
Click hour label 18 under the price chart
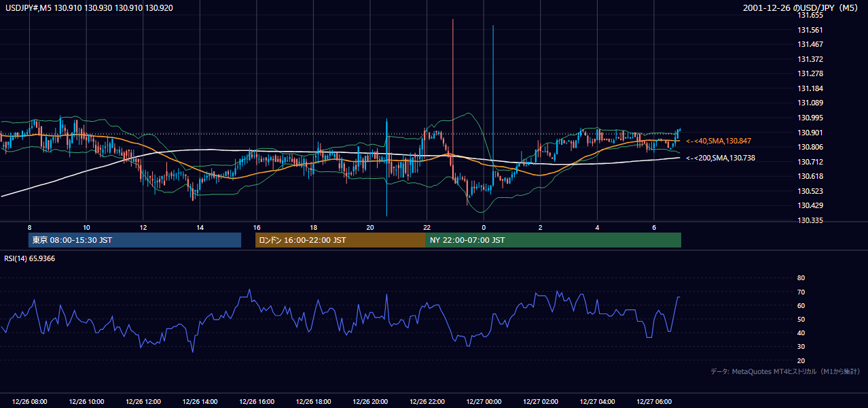313,226
